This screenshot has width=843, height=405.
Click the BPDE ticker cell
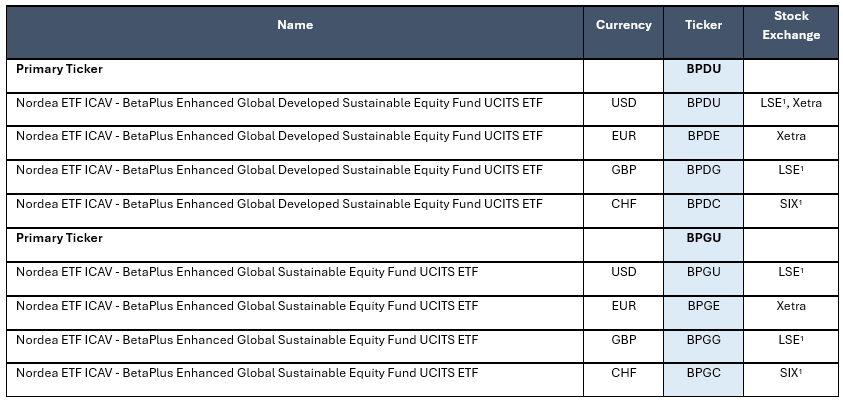(703, 136)
